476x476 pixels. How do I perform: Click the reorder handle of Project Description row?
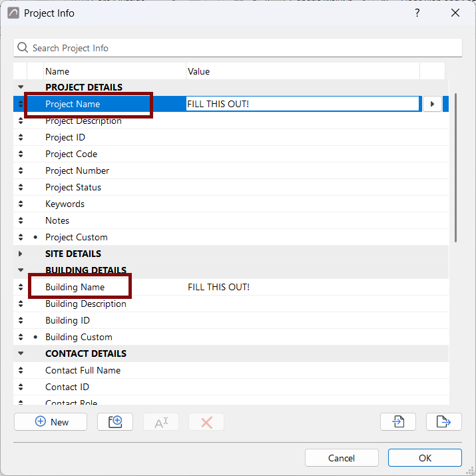(x=21, y=120)
